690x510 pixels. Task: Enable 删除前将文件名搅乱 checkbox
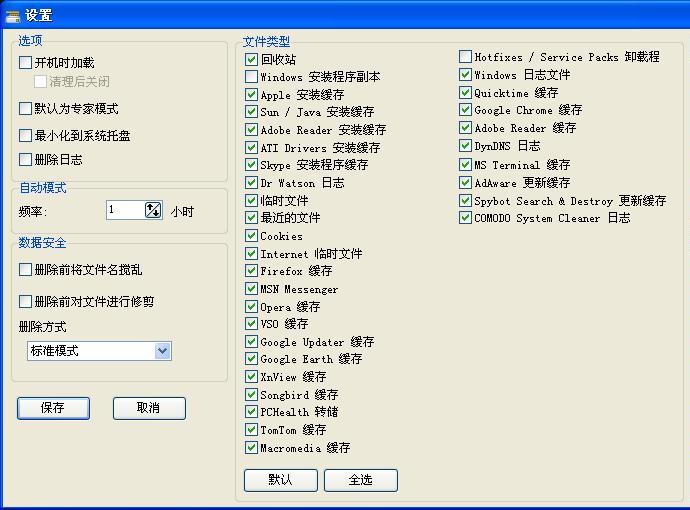click(26, 270)
